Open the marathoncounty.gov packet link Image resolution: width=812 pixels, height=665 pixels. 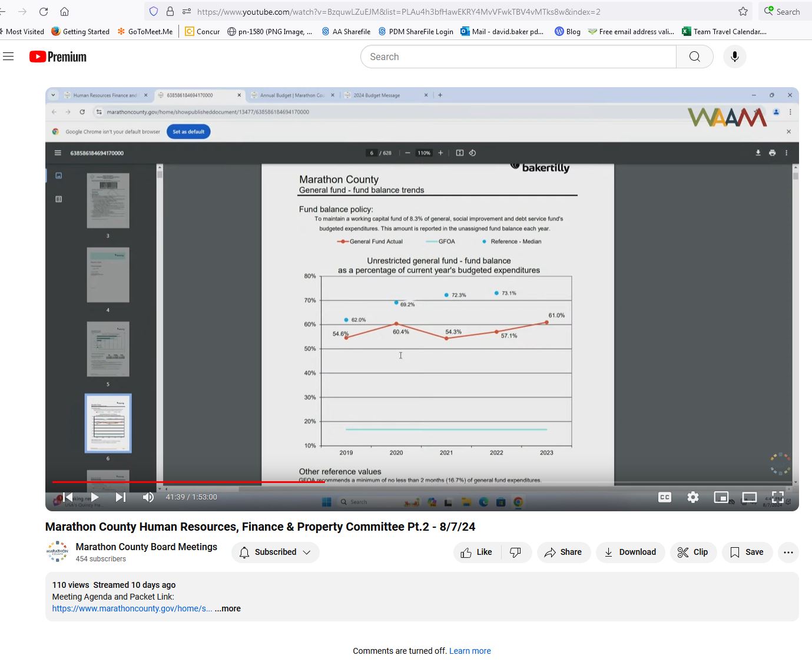pos(132,608)
